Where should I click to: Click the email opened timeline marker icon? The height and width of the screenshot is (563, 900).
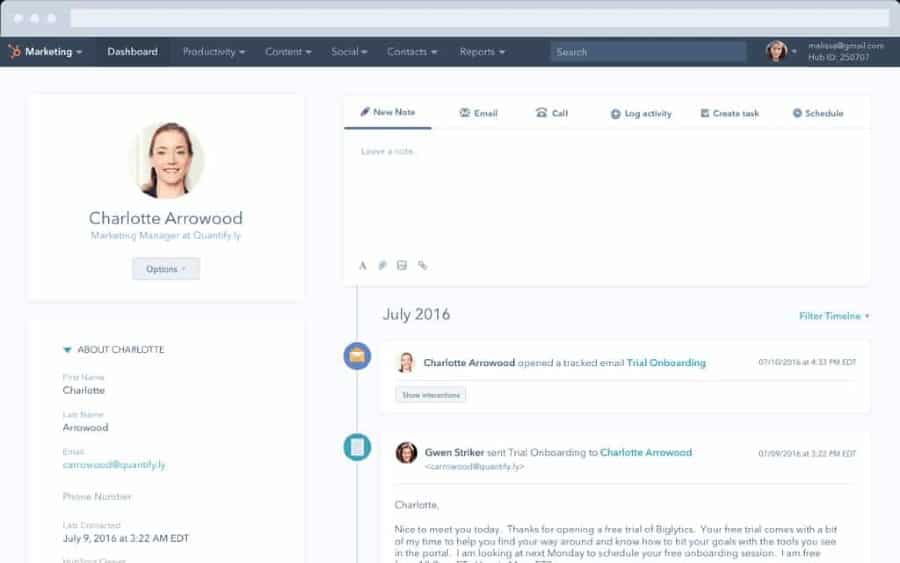coord(357,356)
